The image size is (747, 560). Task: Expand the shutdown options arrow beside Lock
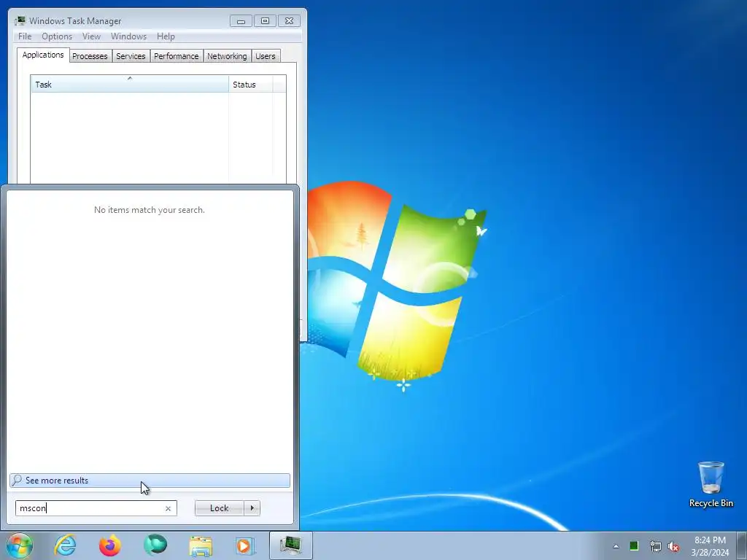pyautogui.click(x=252, y=508)
